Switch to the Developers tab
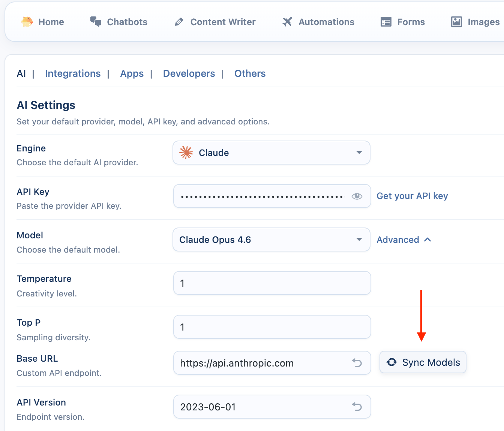 [189, 73]
